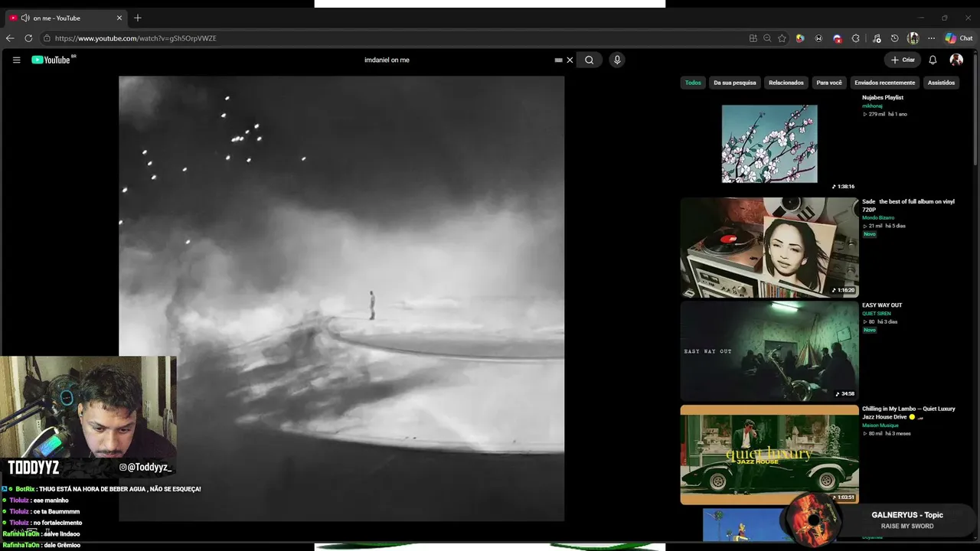980x551 pixels.
Task: Open the Quiet Luxury Jazz House thumbnail
Action: pos(769,455)
